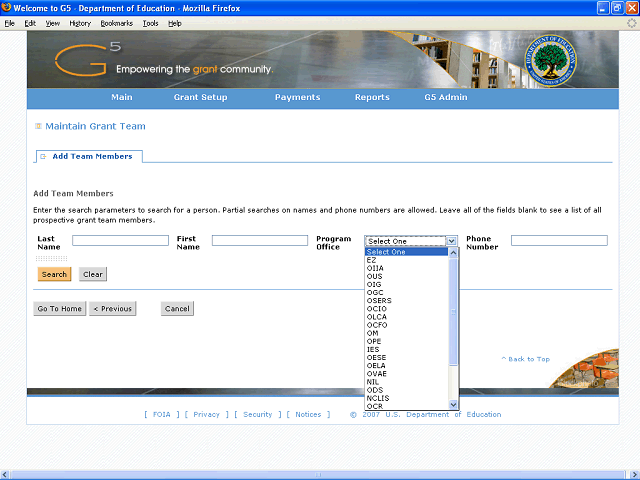The image size is (640, 480).
Task: Select OESE from Program Office list
Action: [407, 358]
